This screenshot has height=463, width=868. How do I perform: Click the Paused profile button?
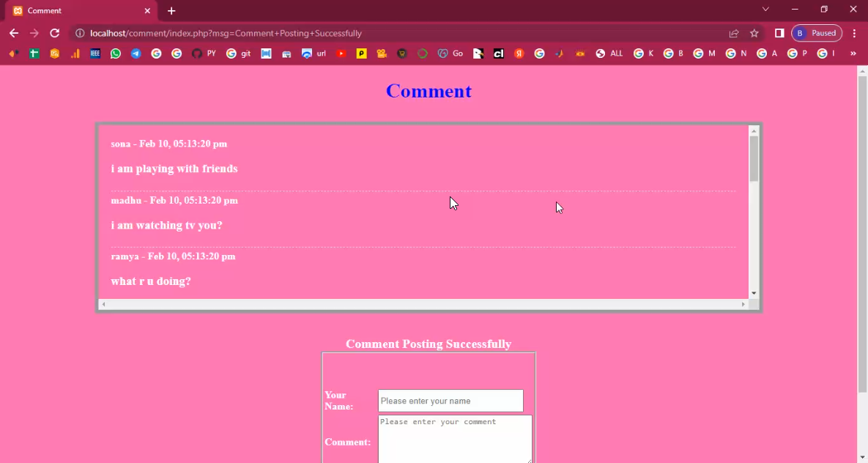click(817, 33)
